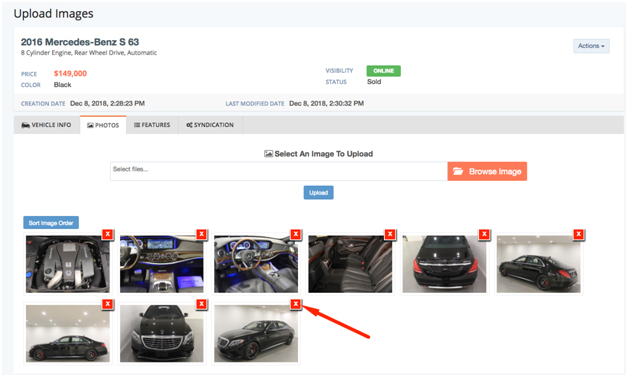Click the Select files input field

pyautogui.click(x=279, y=171)
